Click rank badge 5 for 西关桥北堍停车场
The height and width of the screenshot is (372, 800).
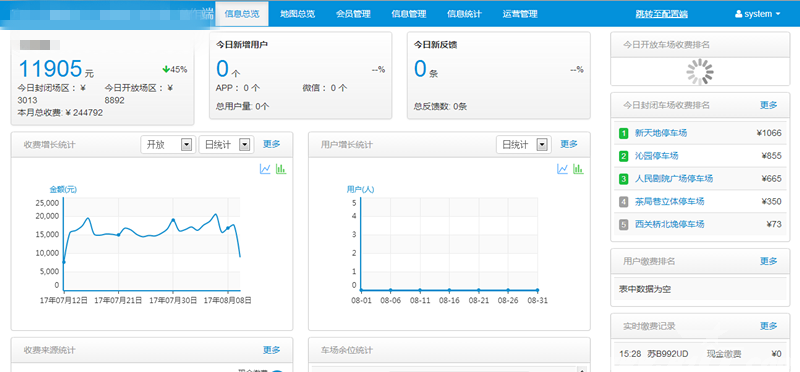[x=623, y=225]
